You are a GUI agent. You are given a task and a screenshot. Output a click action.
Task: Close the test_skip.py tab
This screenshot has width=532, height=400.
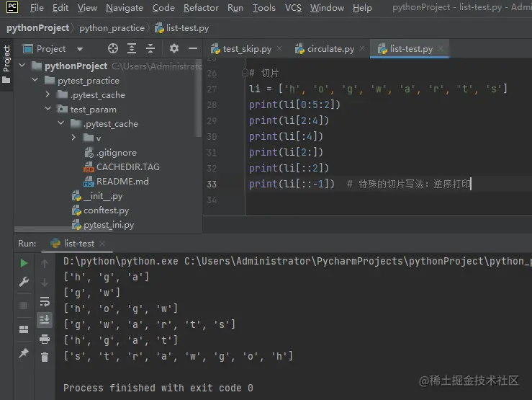pos(279,48)
